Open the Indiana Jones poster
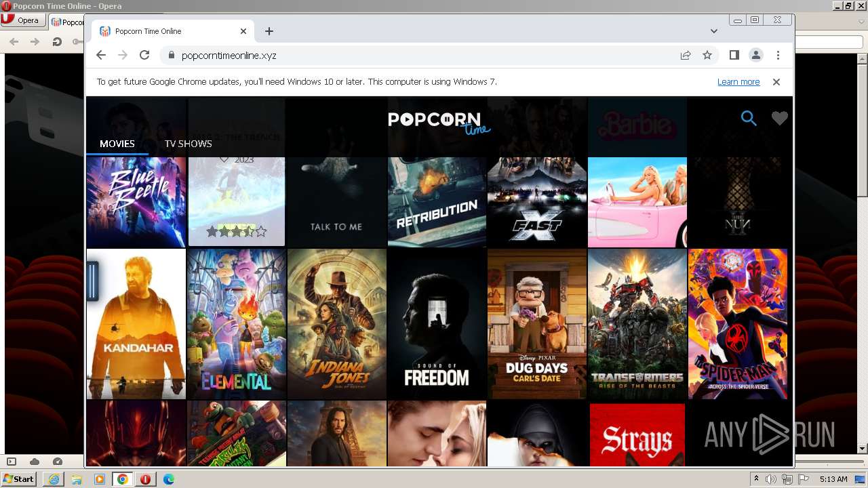 point(336,324)
